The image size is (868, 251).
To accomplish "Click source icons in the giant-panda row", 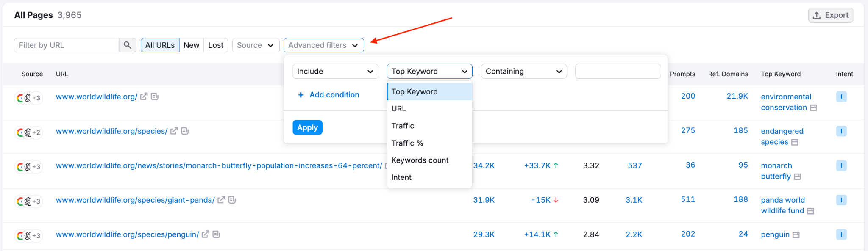I will click(28, 201).
